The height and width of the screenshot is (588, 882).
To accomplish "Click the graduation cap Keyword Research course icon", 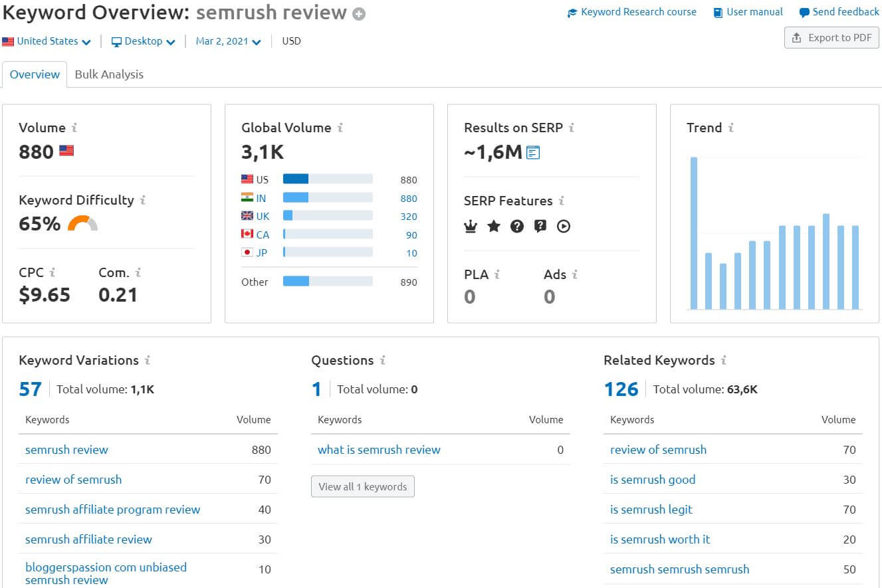I will coord(572,13).
